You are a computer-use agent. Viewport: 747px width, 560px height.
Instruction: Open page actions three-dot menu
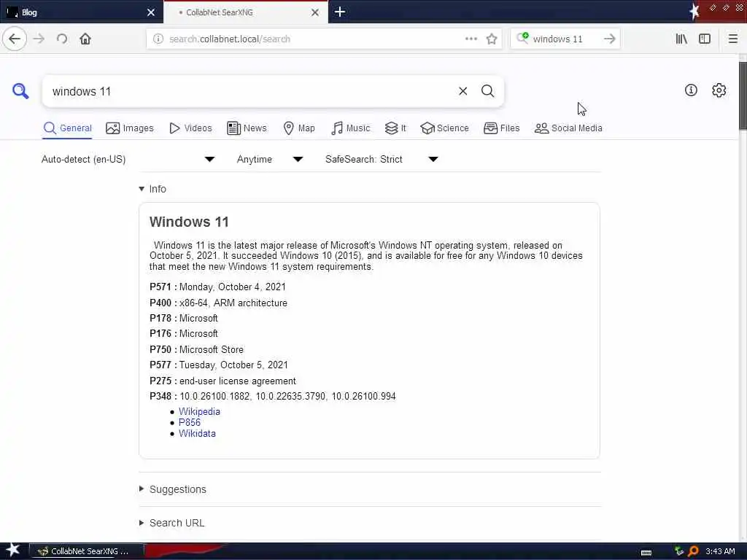pyautogui.click(x=471, y=39)
